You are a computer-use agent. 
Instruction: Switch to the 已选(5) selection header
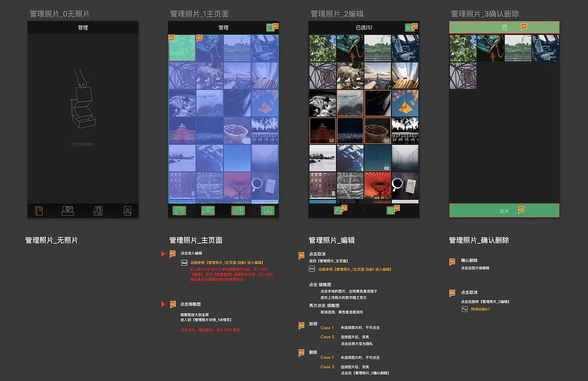click(x=364, y=27)
